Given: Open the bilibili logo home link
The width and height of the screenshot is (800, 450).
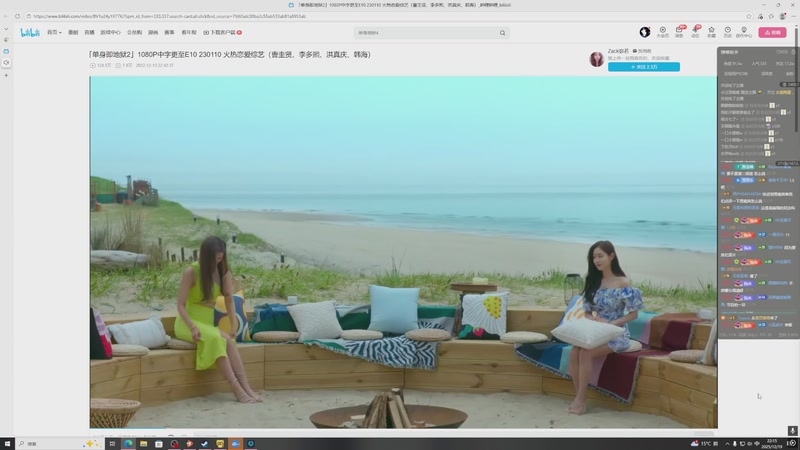Looking at the screenshot, I should (x=30, y=32).
